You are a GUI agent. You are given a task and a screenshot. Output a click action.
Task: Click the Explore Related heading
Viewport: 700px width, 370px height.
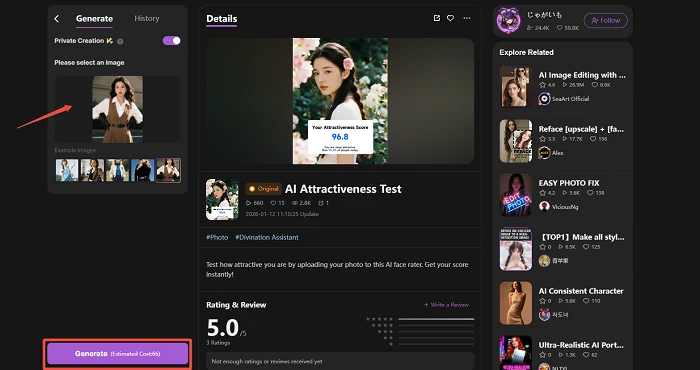pos(526,52)
